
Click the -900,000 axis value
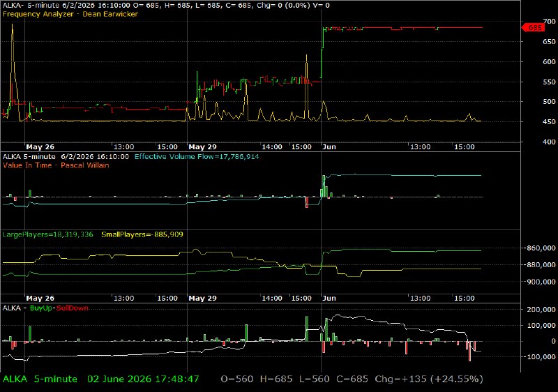tap(540, 282)
